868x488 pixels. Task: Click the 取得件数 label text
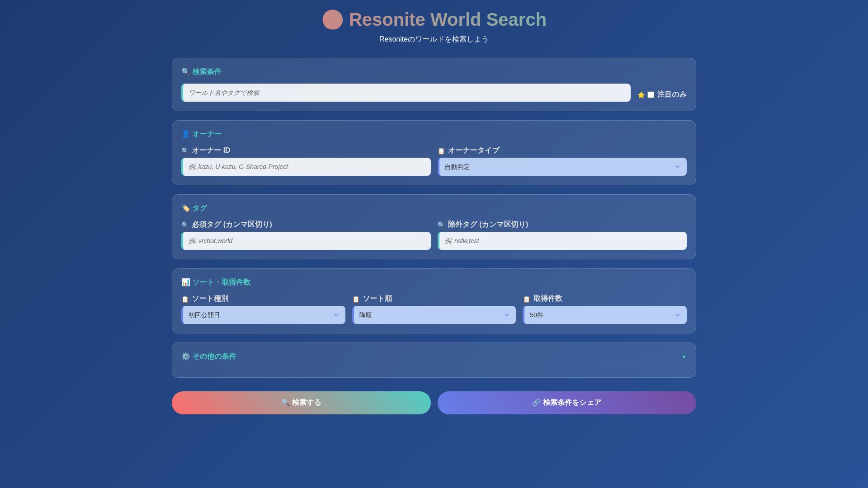tap(548, 299)
